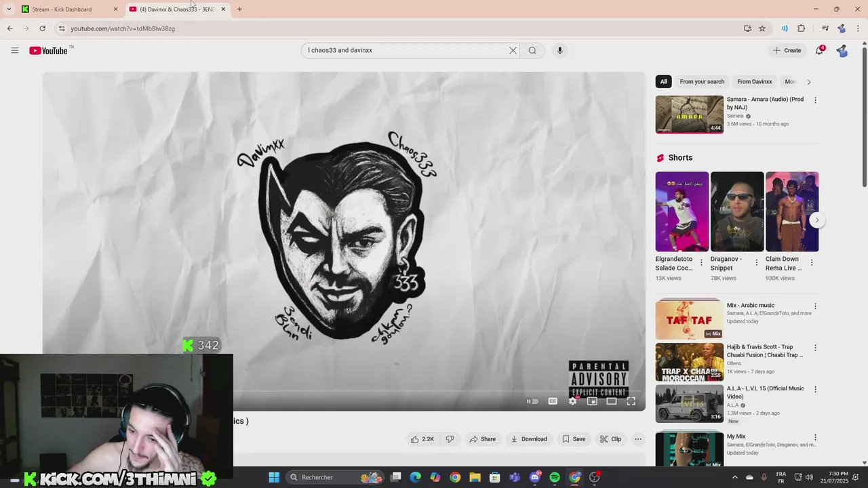The height and width of the screenshot is (488, 868).
Task: Play the Draganov - Snippet short
Action: 736,211
